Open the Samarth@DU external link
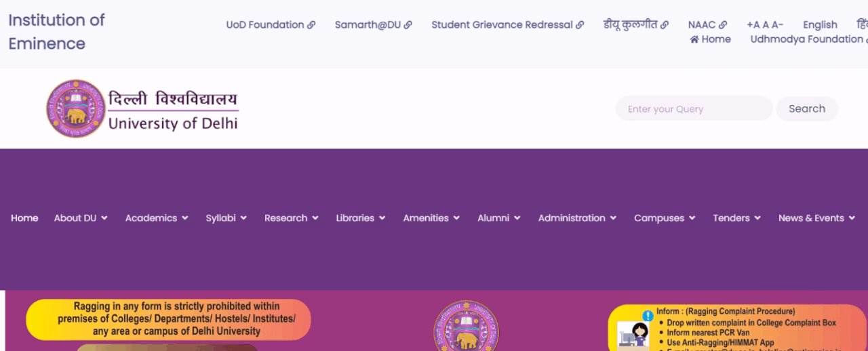868x351 pixels. click(x=373, y=25)
